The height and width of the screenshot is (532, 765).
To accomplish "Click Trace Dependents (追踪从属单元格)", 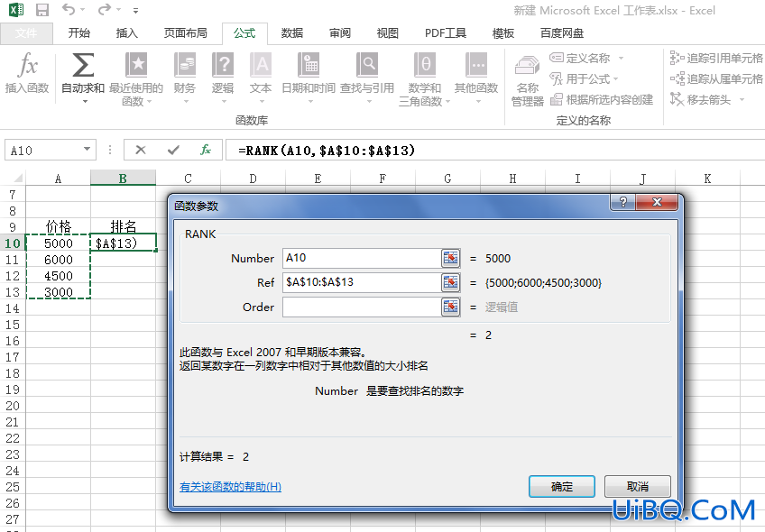I will point(716,78).
